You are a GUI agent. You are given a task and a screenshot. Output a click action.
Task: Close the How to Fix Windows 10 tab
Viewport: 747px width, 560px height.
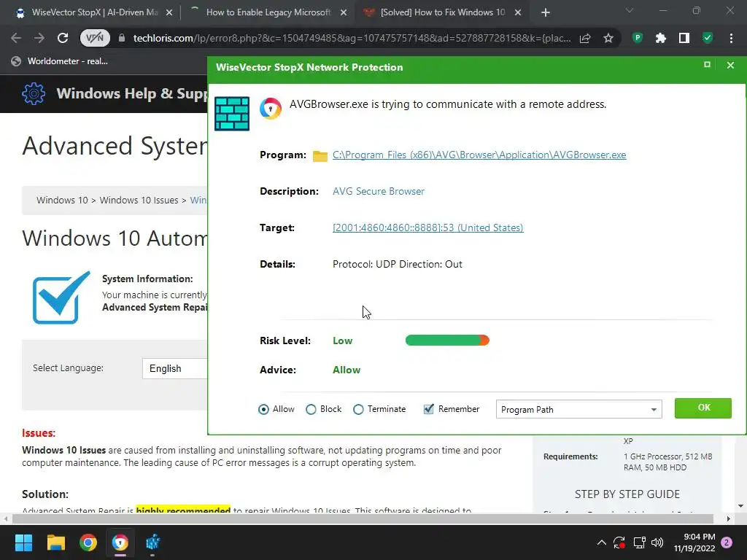[518, 13]
